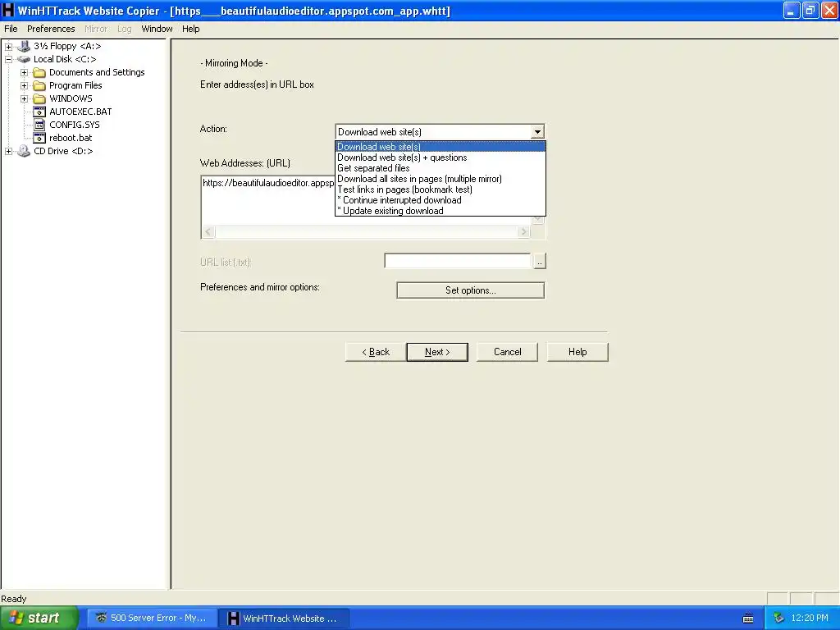Screen dimensions: 840x630
Task: Choose 'Update existing download' option
Action: coord(440,211)
